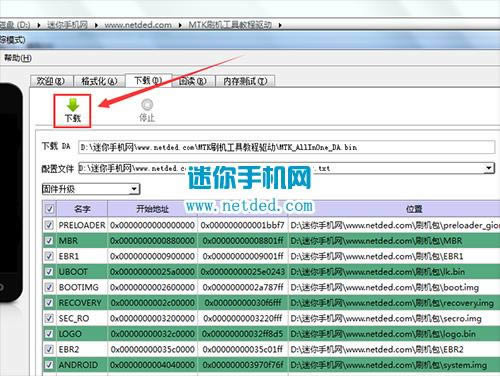Click 迷你手机网 folder in Explorer breadcrumb
The height and width of the screenshot is (376, 500).
point(67,25)
